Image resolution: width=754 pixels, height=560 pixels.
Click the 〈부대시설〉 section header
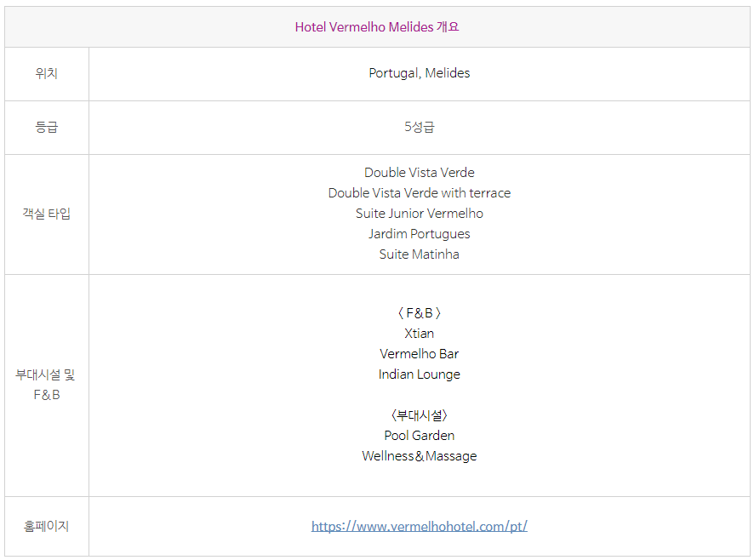click(420, 415)
